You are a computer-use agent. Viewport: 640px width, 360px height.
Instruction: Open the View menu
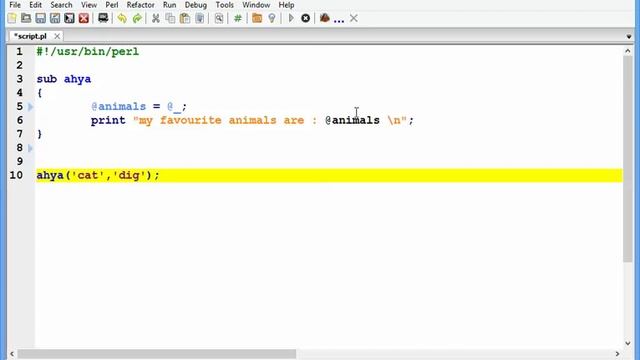pos(89,5)
